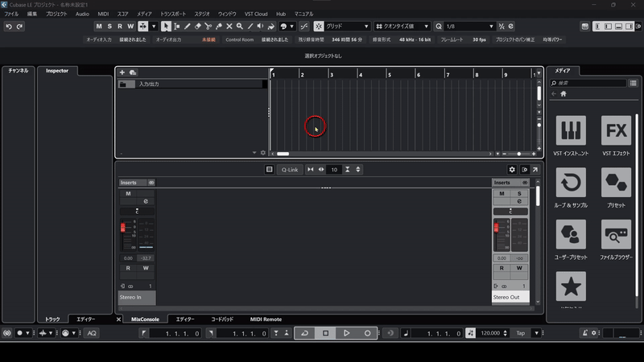Image resolution: width=644 pixels, height=362 pixels.
Task: Select the Range Selection tool
Action: point(176,27)
